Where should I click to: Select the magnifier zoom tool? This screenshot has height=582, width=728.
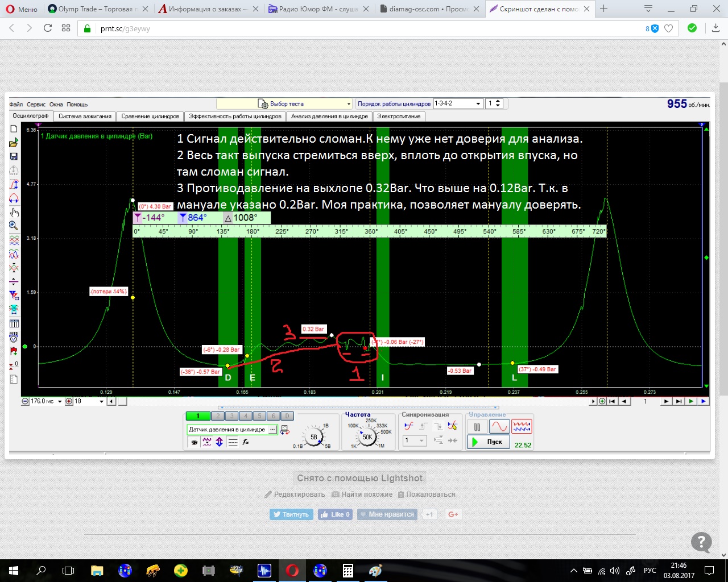(x=14, y=226)
